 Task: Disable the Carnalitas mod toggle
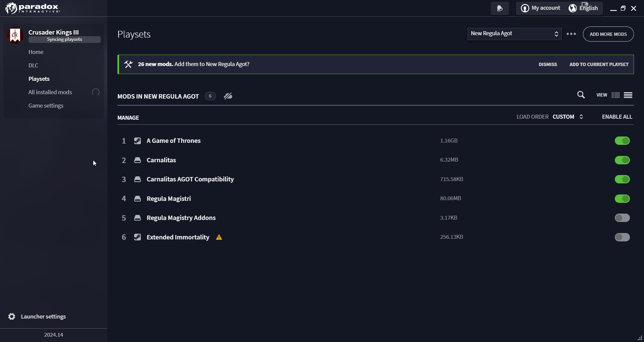[622, 160]
